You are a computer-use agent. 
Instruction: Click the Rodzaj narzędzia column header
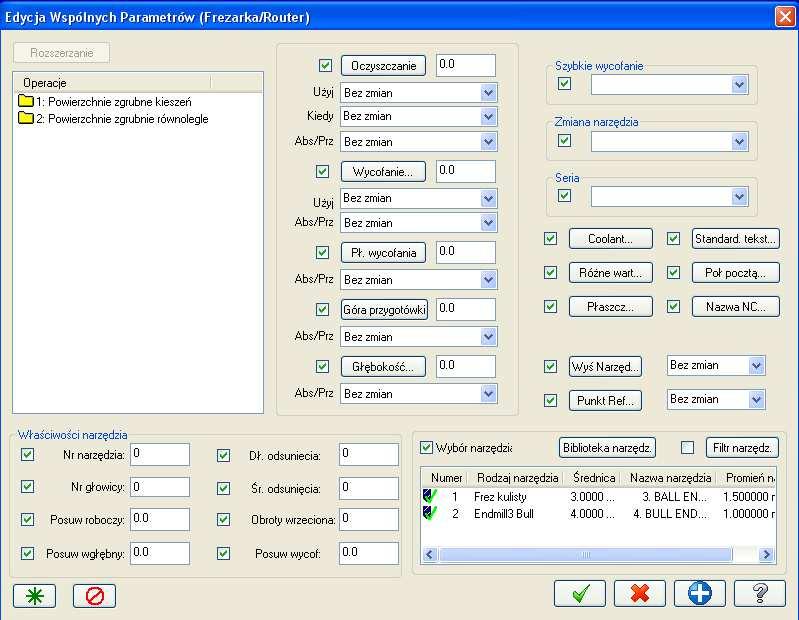pyautogui.click(x=517, y=478)
